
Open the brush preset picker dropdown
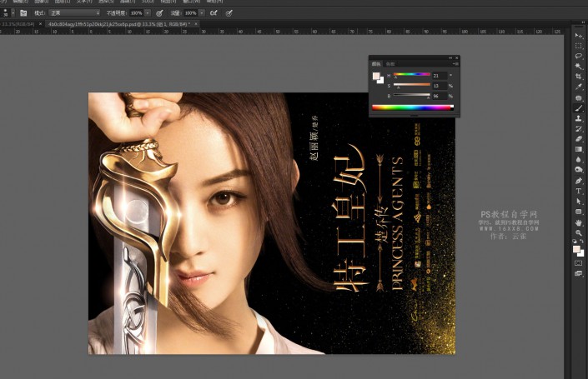[13, 12]
